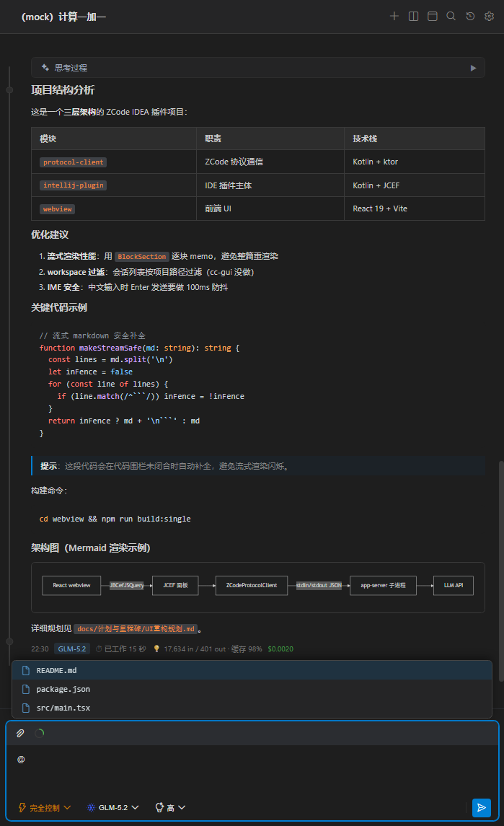Open settings gear icon
Viewport: 504px width, 826px height.
(x=490, y=17)
